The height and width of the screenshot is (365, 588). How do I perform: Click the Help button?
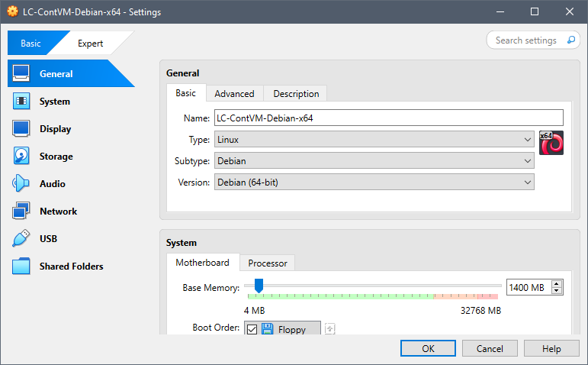click(551, 348)
